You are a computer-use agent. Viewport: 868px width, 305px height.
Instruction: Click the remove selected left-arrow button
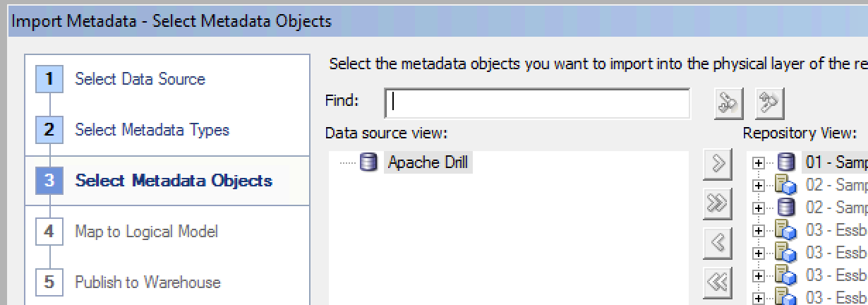[x=718, y=244]
